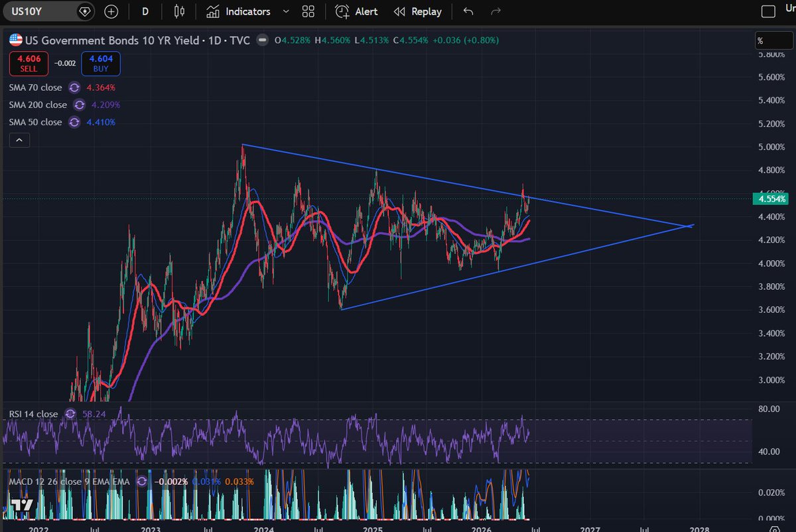This screenshot has width=796, height=532.
Task: Click the refresh icon beside SMA 70
Action: tap(74, 88)
